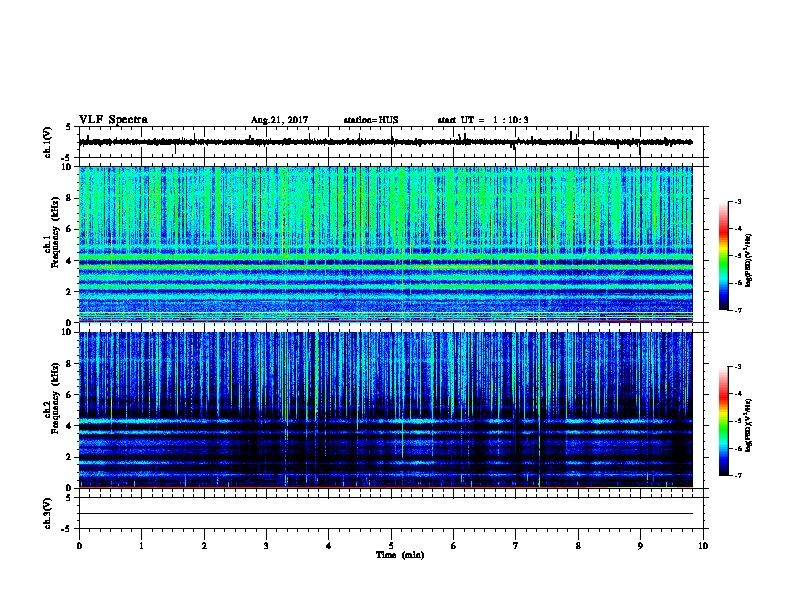Click the upper color scale bar beside ch.1
The image size is (792, 612).
point(723,256)
